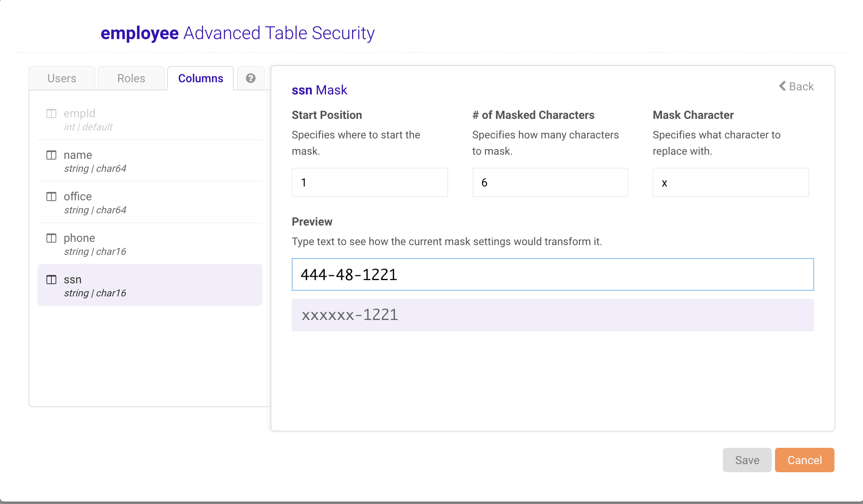863x504 pixels.
Task: Select the office column entry
Action: 150,202
